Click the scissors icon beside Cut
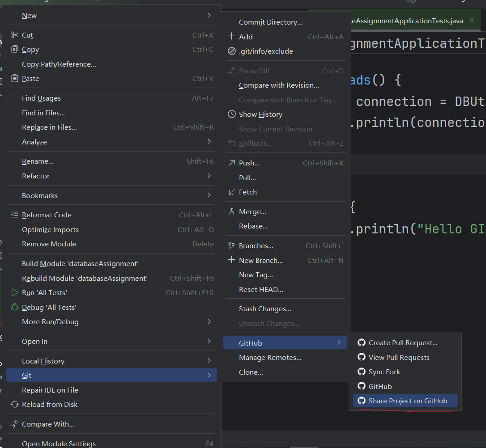The width and height of the screenshot is (486, 448). pyautogui.click(x=15, y=35)
